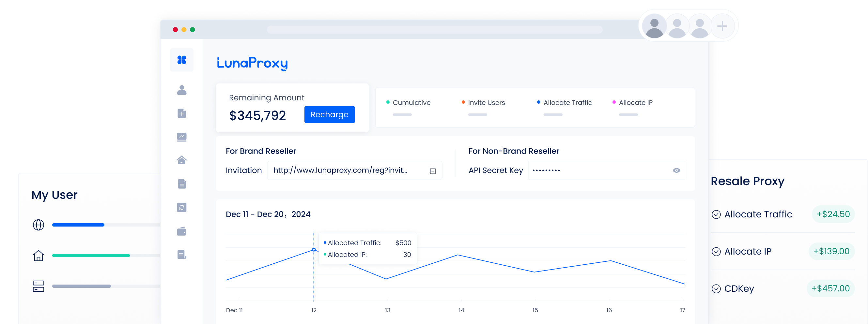Toggle the Allocate Traffic check circle
The height and width of the screenshot is (324, 868).
(x=716, y=214)
